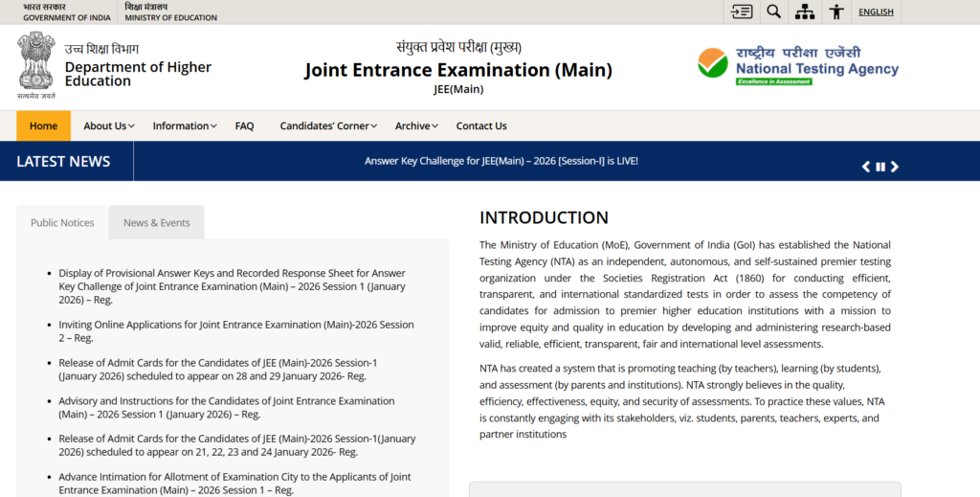Go to the FAQ menu item
980x497 pixels.
click(244, 125)
